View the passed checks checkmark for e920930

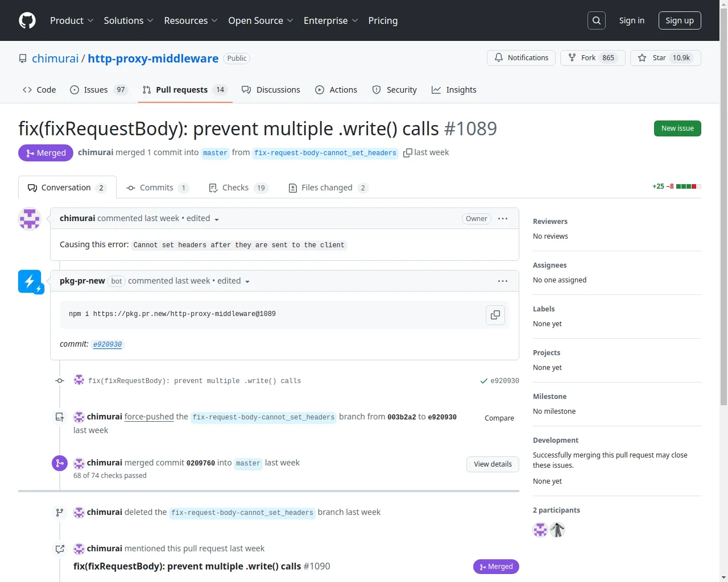tap(484, 381)
